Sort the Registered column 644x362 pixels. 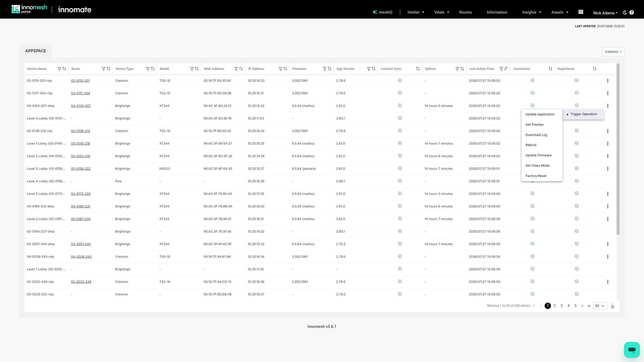[x=595, y=69]
